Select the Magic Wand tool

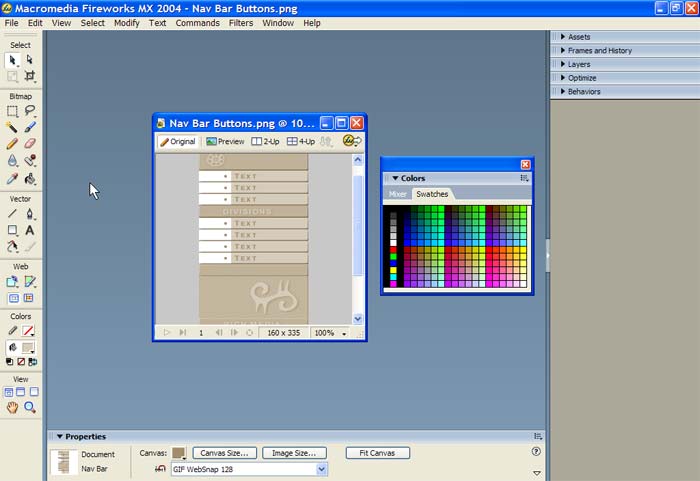click(12, 127)
